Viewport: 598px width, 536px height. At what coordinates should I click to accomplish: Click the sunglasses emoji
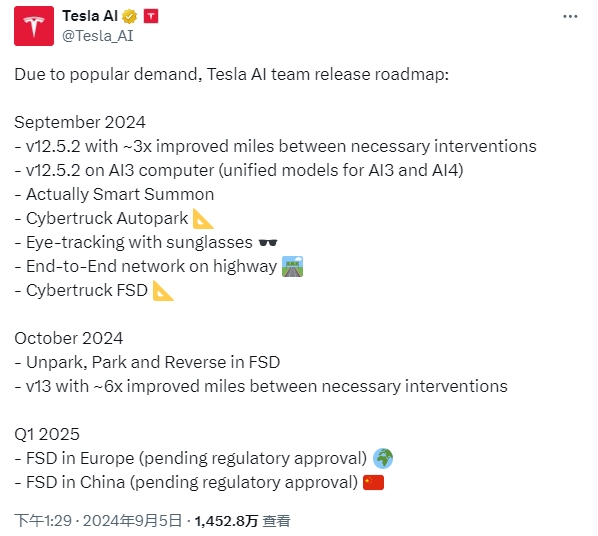(x=268, y=243)
